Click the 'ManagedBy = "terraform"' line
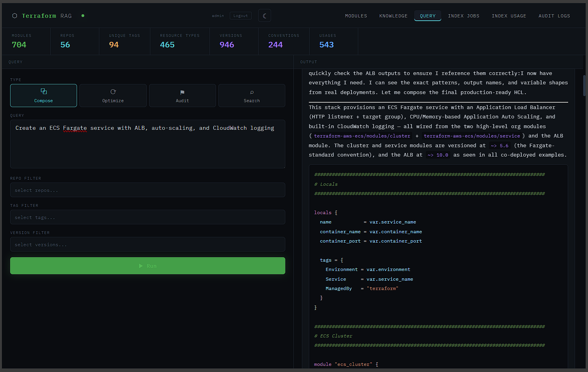This screenshot has height=372, width=588. pos(362,288)
